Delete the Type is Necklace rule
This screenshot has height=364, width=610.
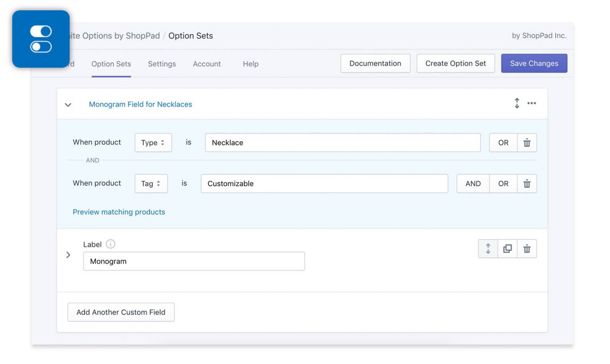527,143
